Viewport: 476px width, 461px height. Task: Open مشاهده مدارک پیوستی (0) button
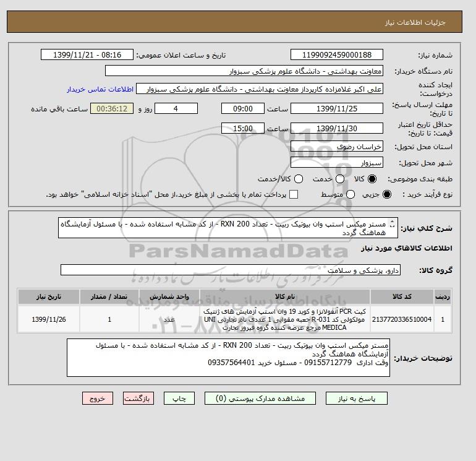(x=260, y=399)
